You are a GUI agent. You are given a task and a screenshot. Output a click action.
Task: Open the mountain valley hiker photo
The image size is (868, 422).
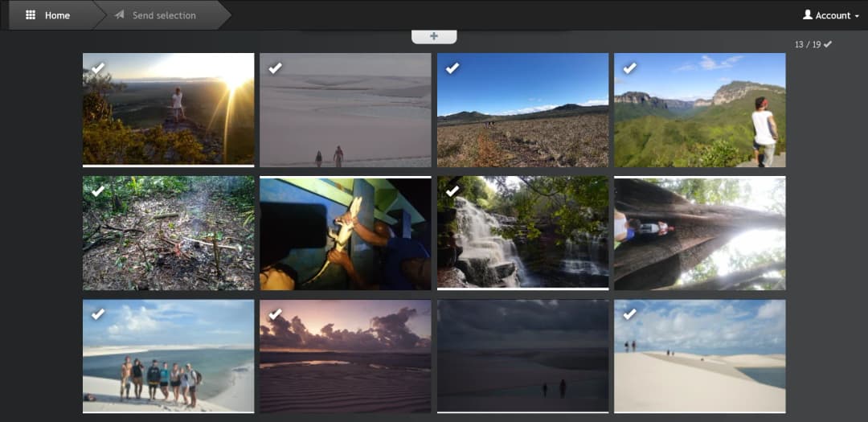(x=699, y=109)
